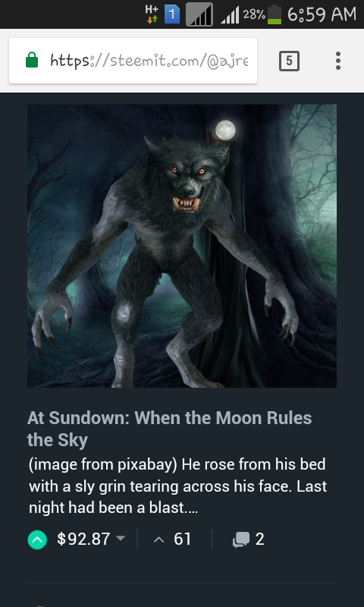Screen dimensions: 364x607
Task: Tap the SIM 1 card icon
Action: (172, 14)
